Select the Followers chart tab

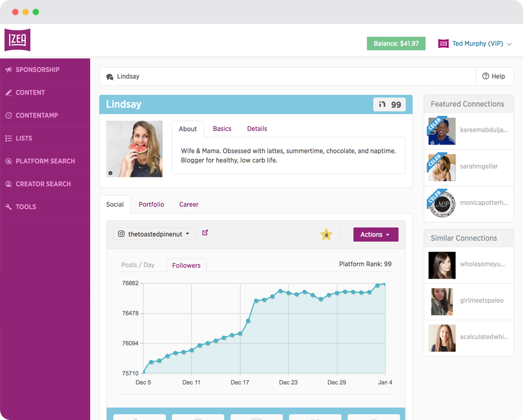click(186, 265)
